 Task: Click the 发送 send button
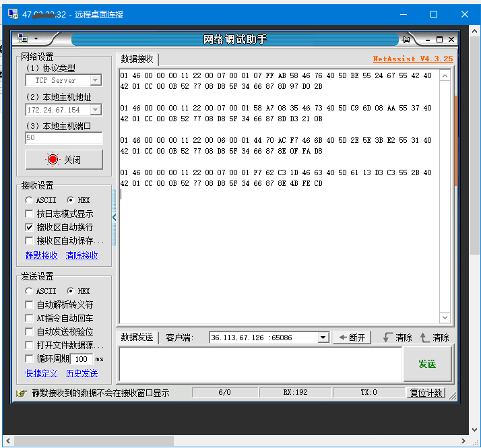click(x=427, y=364)
